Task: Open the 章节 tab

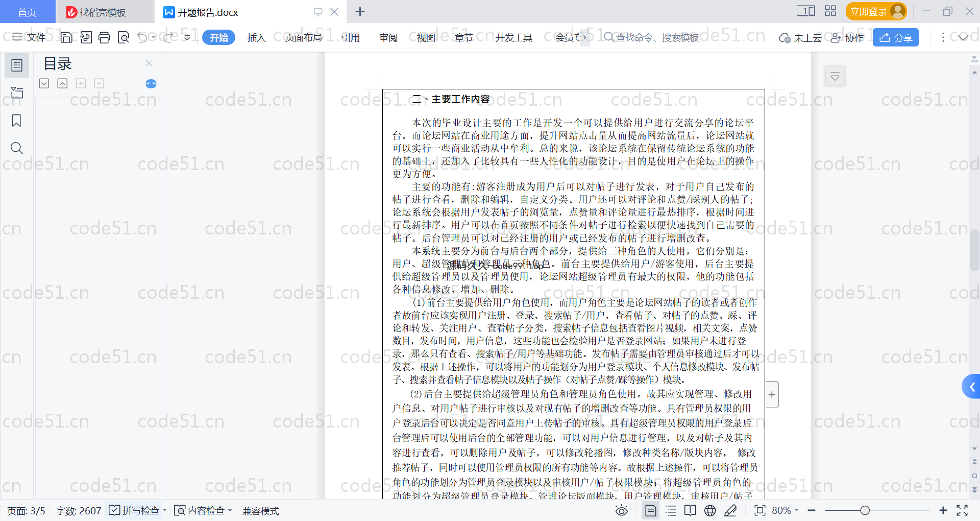Action: (463, 37)
